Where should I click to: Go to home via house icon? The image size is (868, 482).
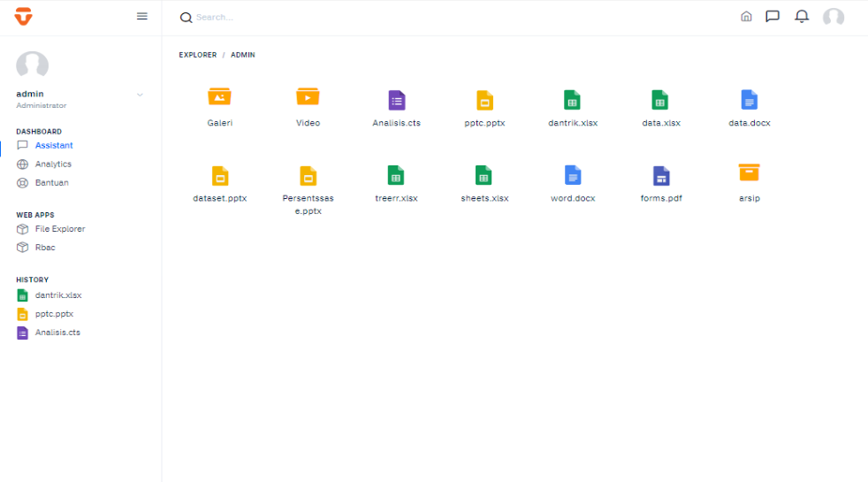[746, 17]
